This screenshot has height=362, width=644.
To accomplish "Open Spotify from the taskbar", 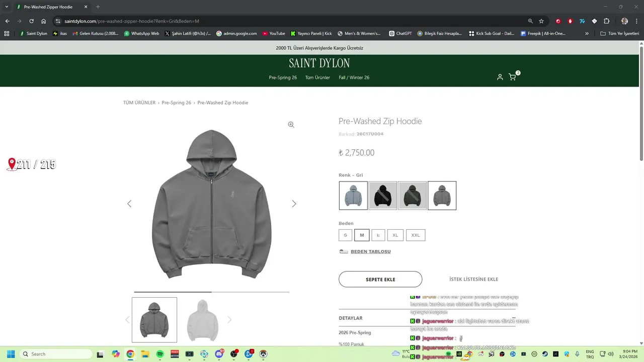I will (x=160, y=354).
